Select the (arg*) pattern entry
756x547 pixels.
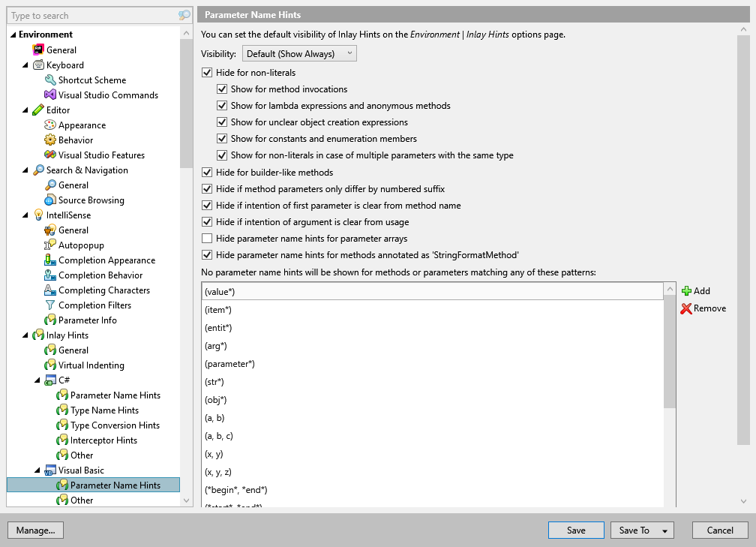(x=217, y=346)
